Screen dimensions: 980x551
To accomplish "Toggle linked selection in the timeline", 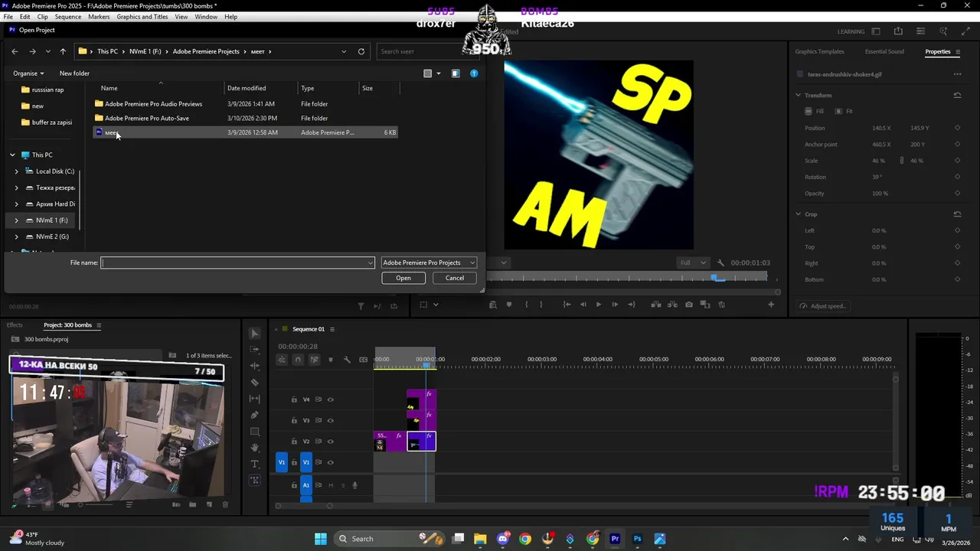I will (314, 360).
